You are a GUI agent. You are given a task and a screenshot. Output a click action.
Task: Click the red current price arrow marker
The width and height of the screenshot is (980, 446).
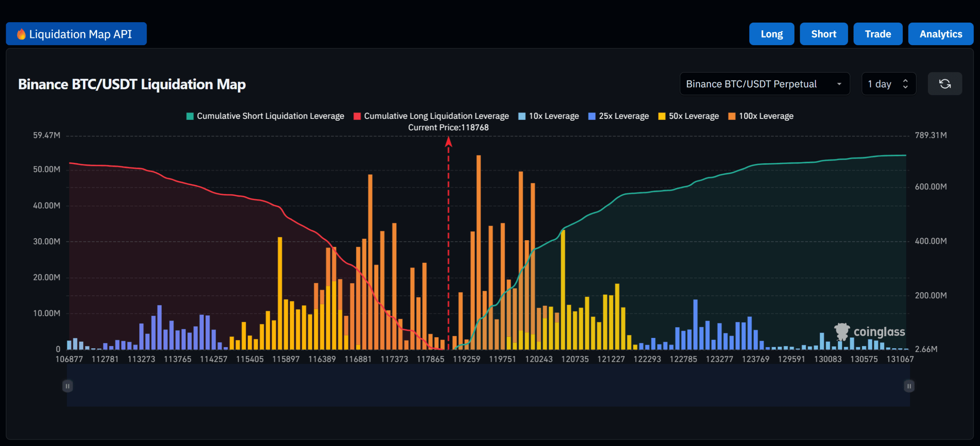click(x=448, y=142)
